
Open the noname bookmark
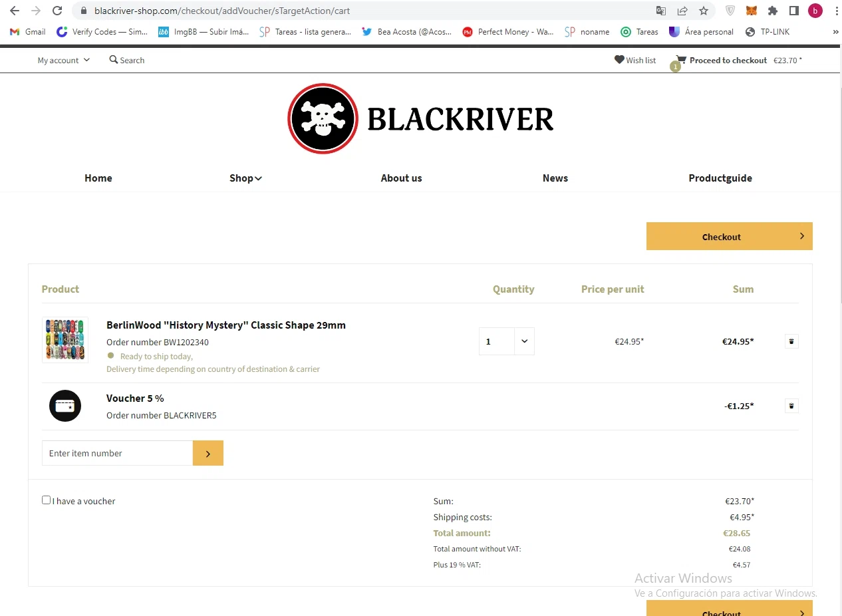pos(587,31)
